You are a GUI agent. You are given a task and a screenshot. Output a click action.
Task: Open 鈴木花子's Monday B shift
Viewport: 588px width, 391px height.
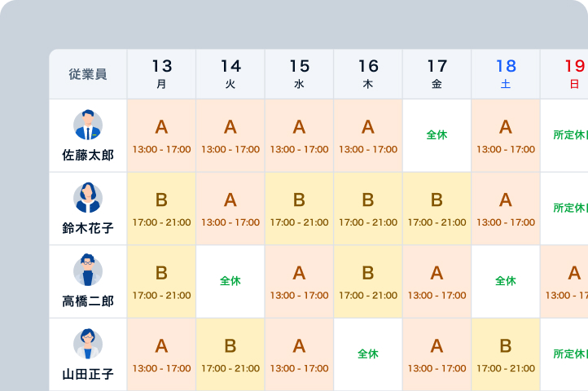[161, 209]
